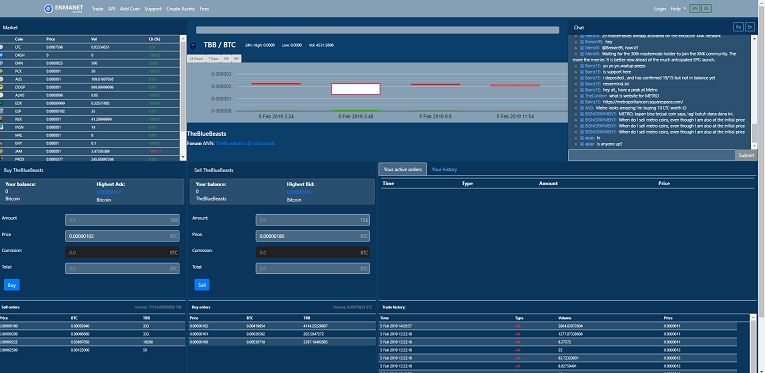The width and height of the screenshot is (765, 373).
Task: Click the white candlestick on the price chart
Action: [356, 89]
